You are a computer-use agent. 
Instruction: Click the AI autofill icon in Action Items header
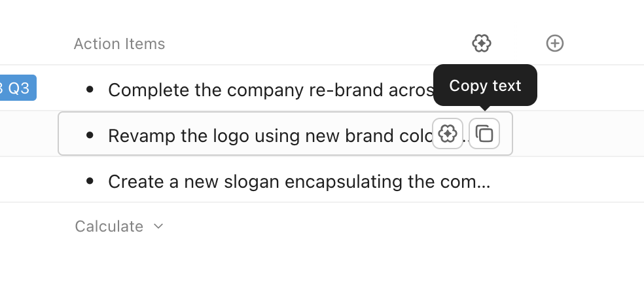click(482, 43)
